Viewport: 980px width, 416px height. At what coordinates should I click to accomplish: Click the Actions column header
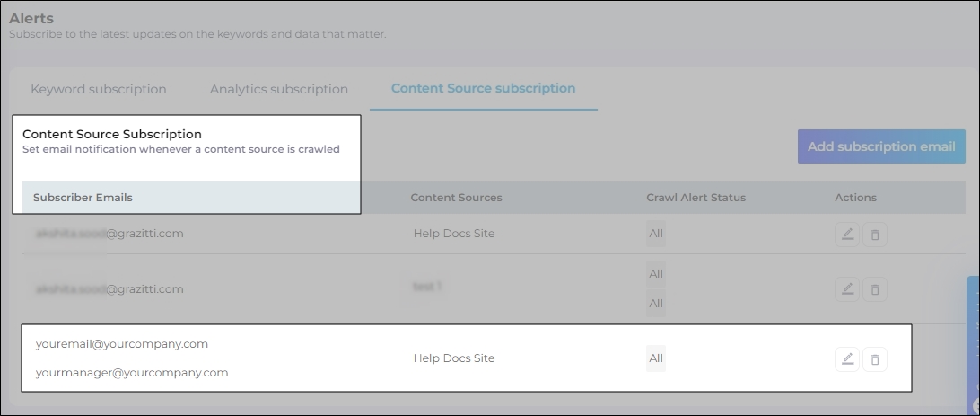click(x=855, y=198)
